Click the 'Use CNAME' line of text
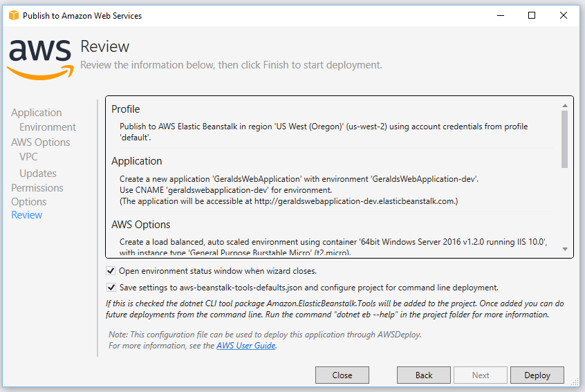Viewport: 585px width, 392px height. click(x=225, y=190)
